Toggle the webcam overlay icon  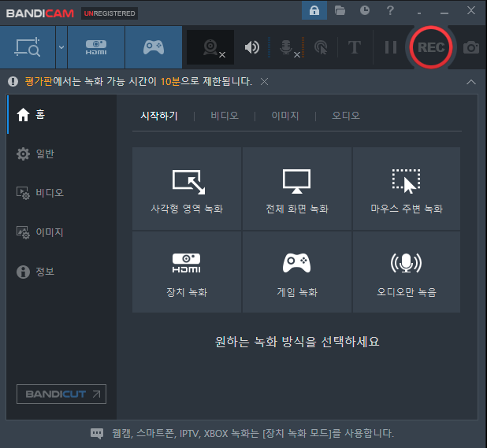click(x=210, y=47)
